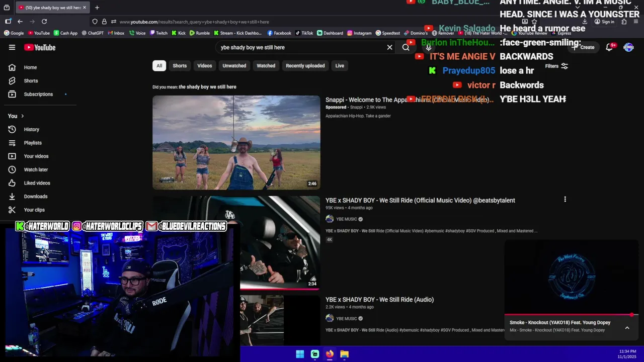Expand the mini player chevron
Image resolution: width=644 pixels, height=362 pixels.
627,328
